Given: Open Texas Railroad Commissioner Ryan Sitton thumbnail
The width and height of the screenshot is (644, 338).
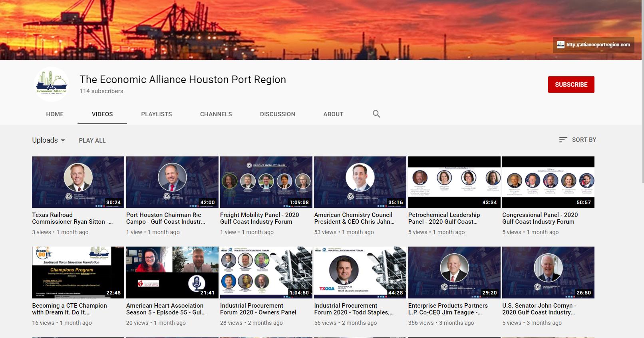Looking at the screenshot, I should (x=78, y=182).
